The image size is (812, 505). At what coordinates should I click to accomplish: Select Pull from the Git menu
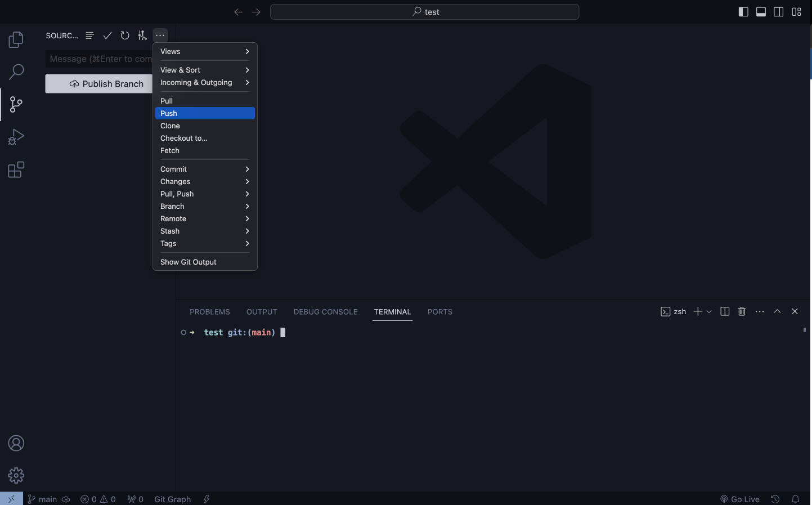pos(204,101)
